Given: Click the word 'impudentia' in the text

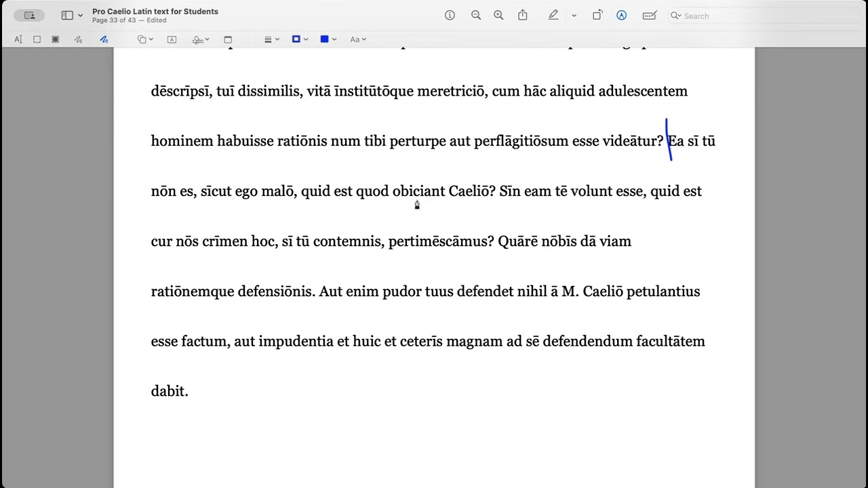Looking at the screenshot, I should (x=296, y=342).
